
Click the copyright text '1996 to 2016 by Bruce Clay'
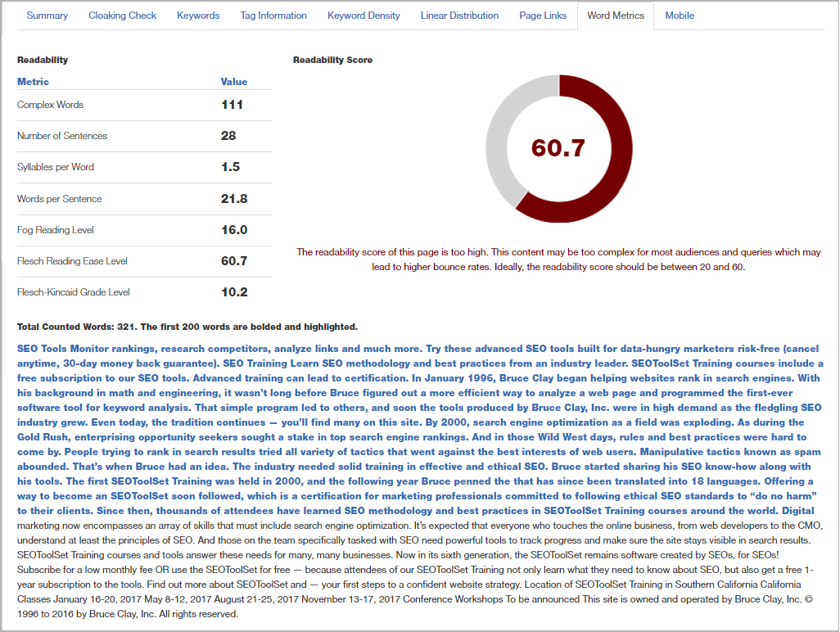pos(86,614)
